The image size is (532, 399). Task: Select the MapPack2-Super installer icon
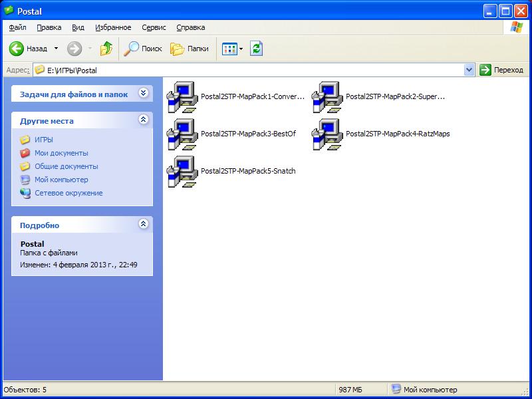[x=327, y=97]
